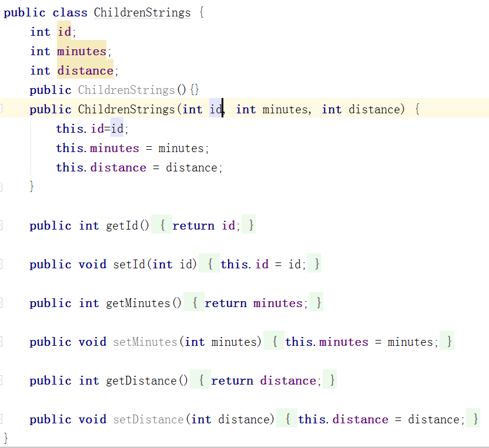This screenshot has height=448, width=489.
Task: Select the highlighted minutes field declaration
Action: tap(82, 51)
